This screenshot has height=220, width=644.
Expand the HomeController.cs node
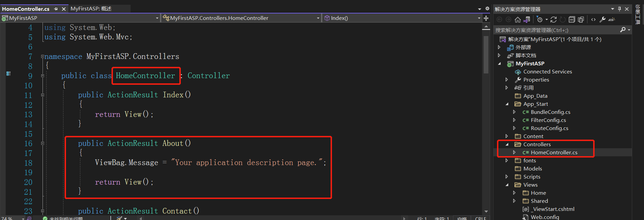click(x=514, y=153)
